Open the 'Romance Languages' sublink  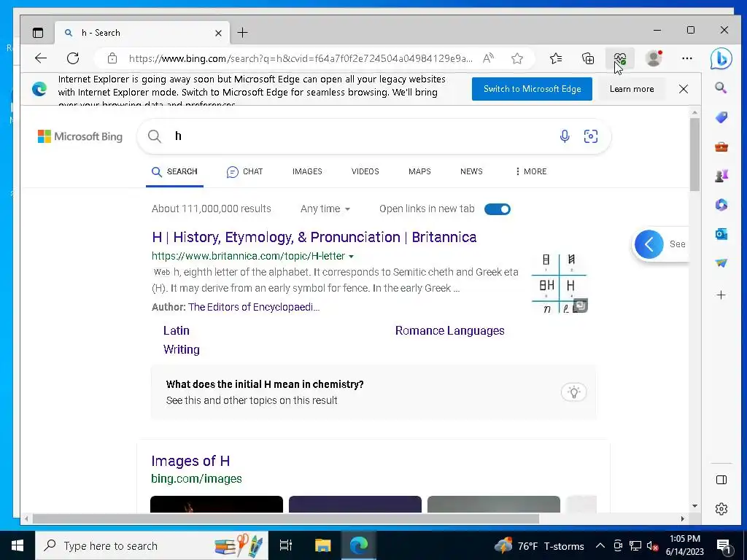pyautogui.click(x=449, y=330)
